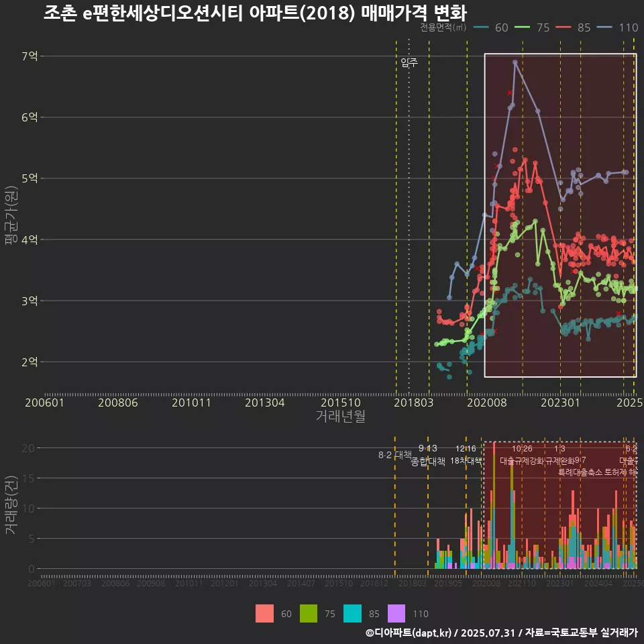The height and width of the screenshot is (644, 644).
Task: Click 201304 on the price chart date axis
Action: tap(265, 402)
